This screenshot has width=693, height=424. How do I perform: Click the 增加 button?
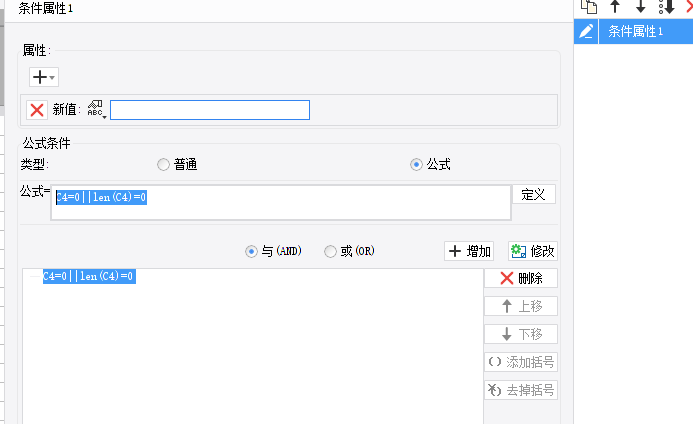(x=469, y=251)
